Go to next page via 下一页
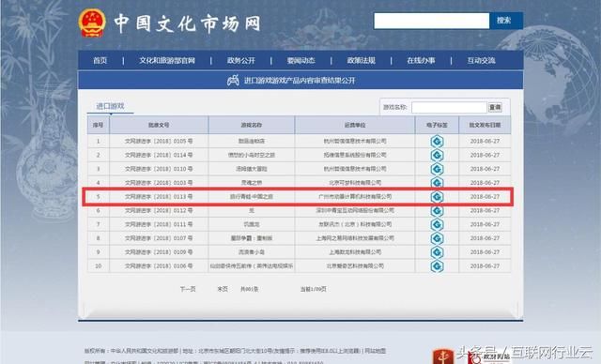 tap(188, 289)
